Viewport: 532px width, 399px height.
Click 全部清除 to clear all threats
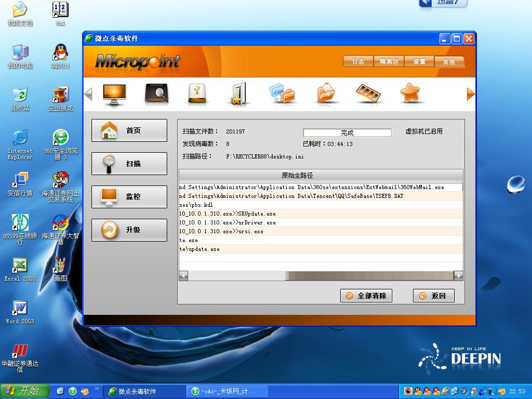pyautogui.click(x=366, y=296)
